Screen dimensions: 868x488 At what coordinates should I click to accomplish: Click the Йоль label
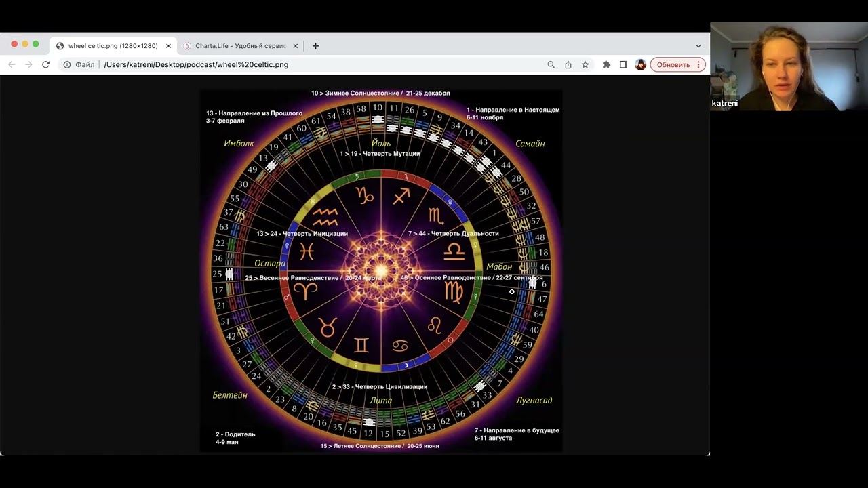(381, 144)
